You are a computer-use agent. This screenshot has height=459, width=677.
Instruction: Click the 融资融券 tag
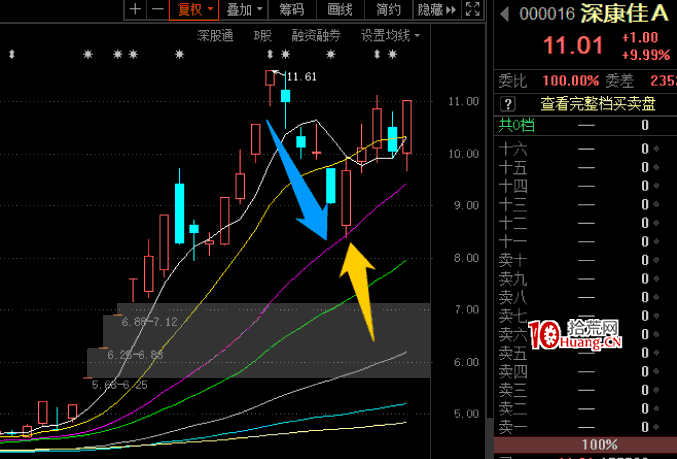point(316,35)
